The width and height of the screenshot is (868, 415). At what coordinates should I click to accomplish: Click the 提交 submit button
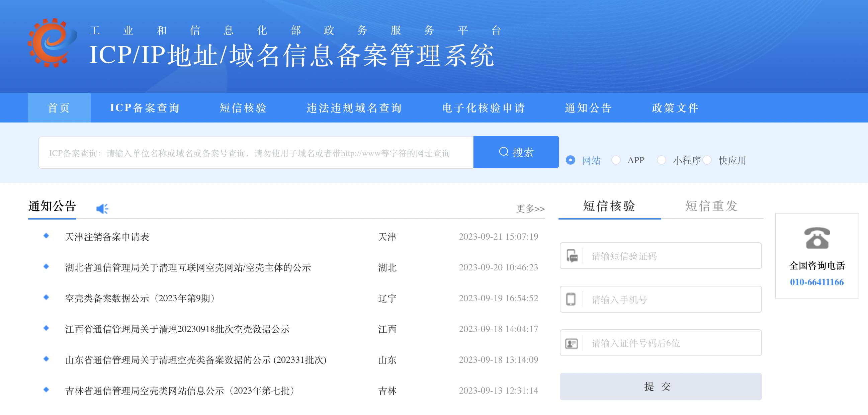[660, 386]
